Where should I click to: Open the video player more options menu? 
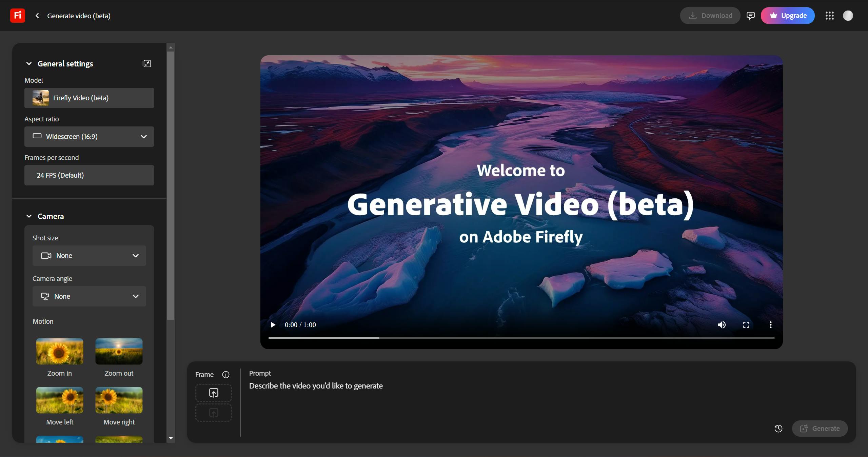(x=771, y=325)
